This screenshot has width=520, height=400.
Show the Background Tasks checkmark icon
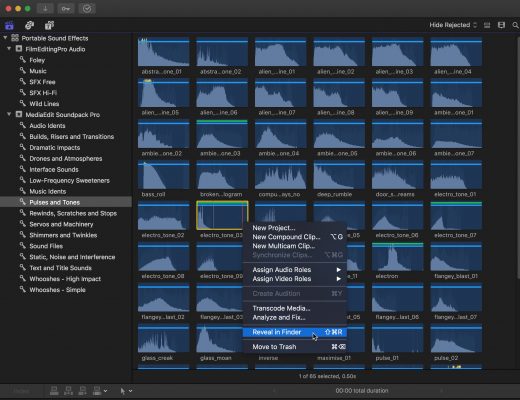(87, 8)
